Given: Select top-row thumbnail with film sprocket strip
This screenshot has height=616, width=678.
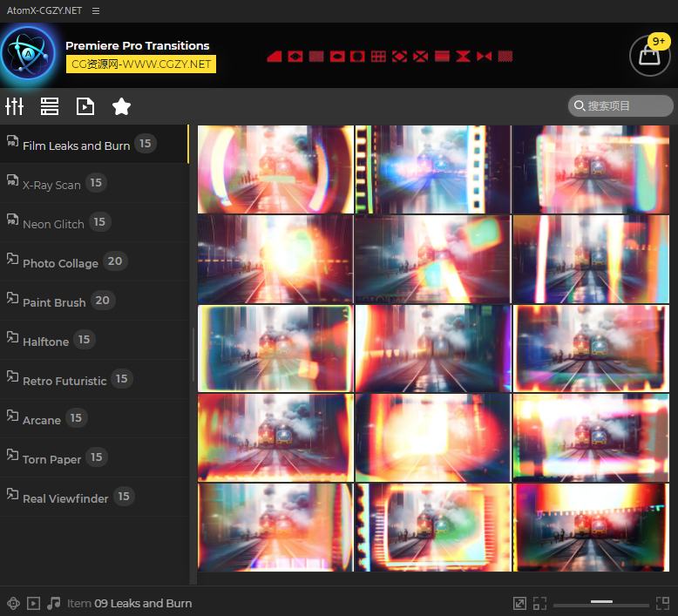Looking at the screenshot, I should click(x=433, y=169).
